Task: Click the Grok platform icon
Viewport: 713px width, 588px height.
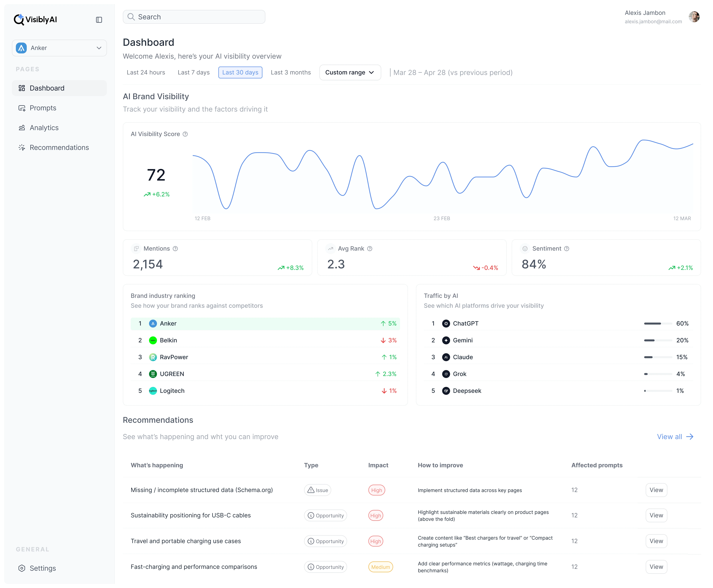Action: coord(446,374)
